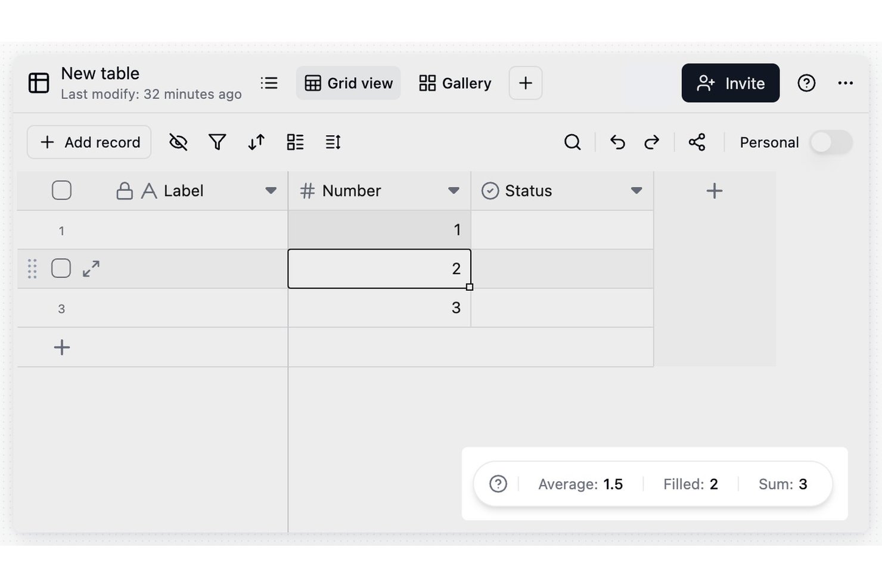Click the Invite button
This screenshot has width=882, height=588.
click(731, 83)
